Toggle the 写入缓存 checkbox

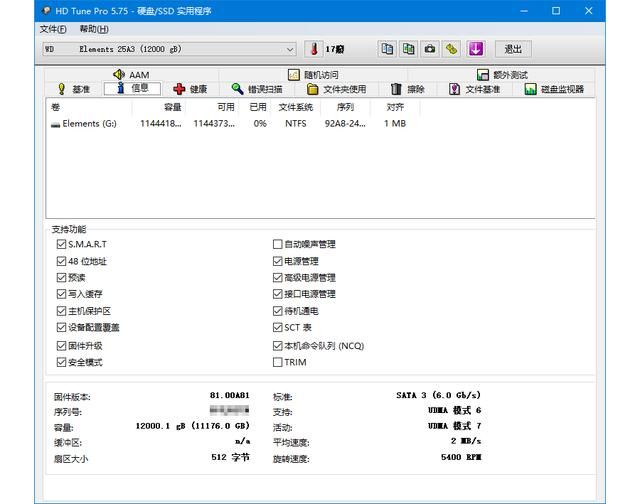(x=61, y=294)
